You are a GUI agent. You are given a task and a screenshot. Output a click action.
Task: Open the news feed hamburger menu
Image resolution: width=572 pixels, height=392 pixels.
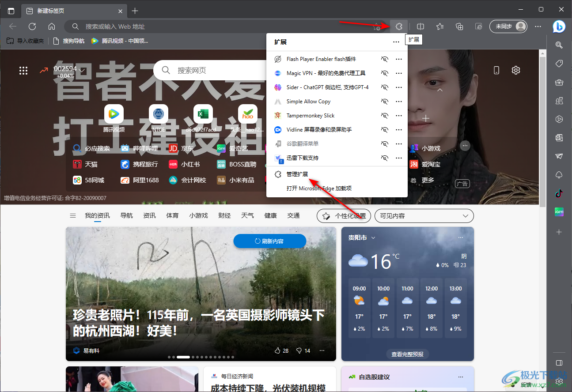tap(73, 215)
